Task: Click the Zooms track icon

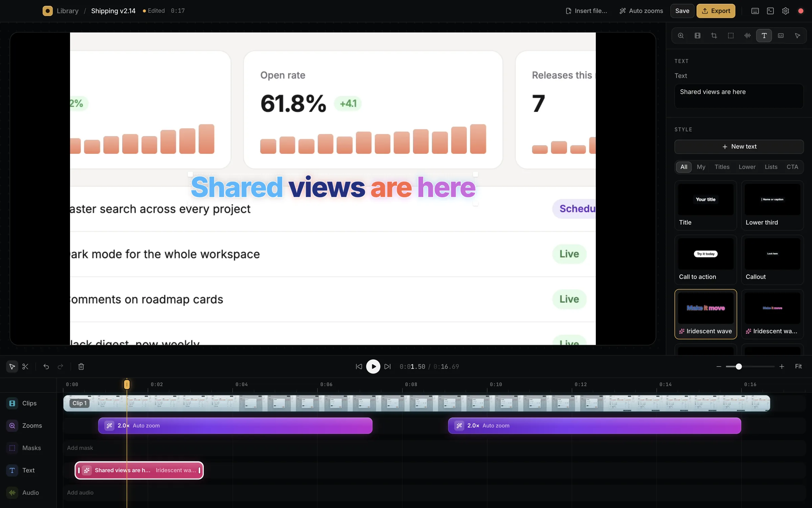Action: (12, 425)
